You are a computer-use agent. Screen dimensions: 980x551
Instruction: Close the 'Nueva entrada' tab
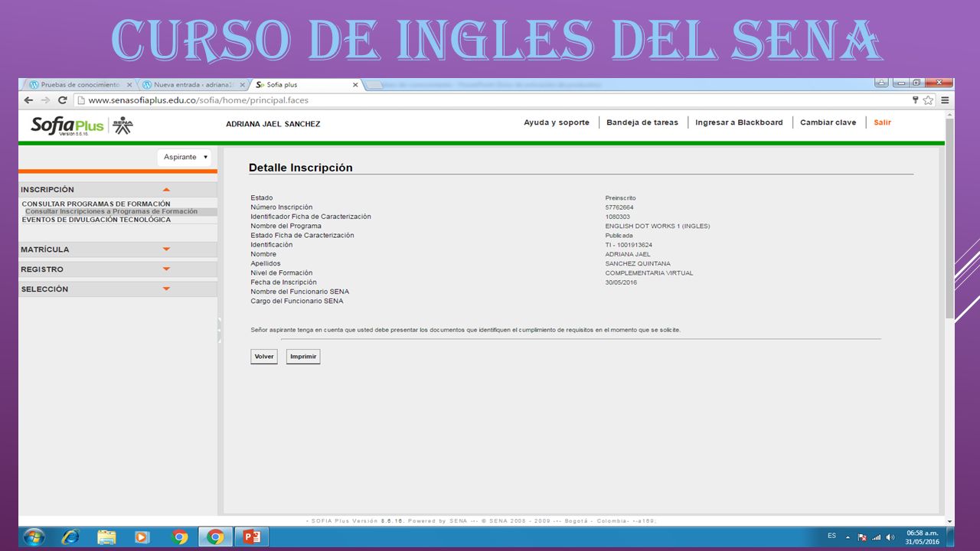243,85
